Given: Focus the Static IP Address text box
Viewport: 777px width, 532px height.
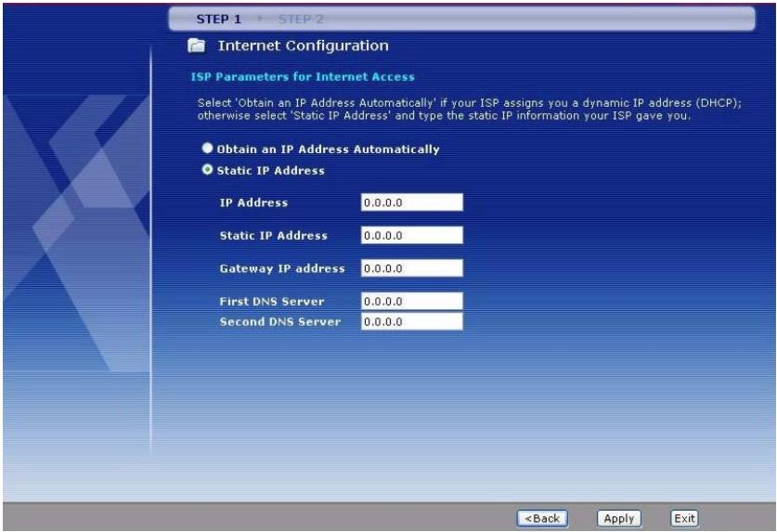Looking at the screenshot, I should point(410,236).
